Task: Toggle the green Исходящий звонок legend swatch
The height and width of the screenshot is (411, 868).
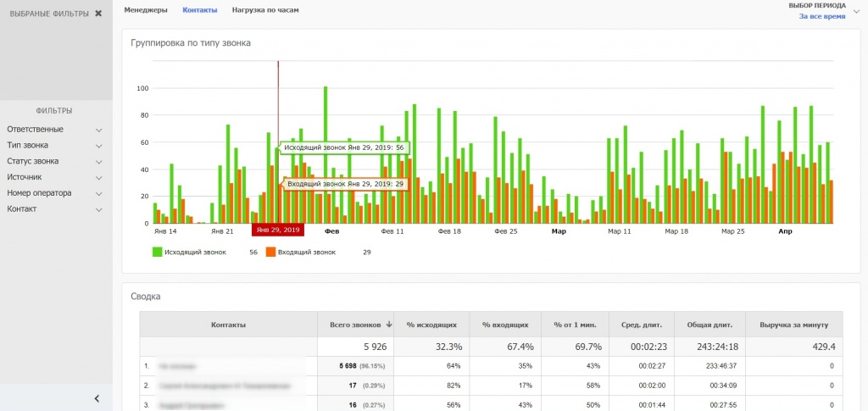Action: click(x=157, y=253)
